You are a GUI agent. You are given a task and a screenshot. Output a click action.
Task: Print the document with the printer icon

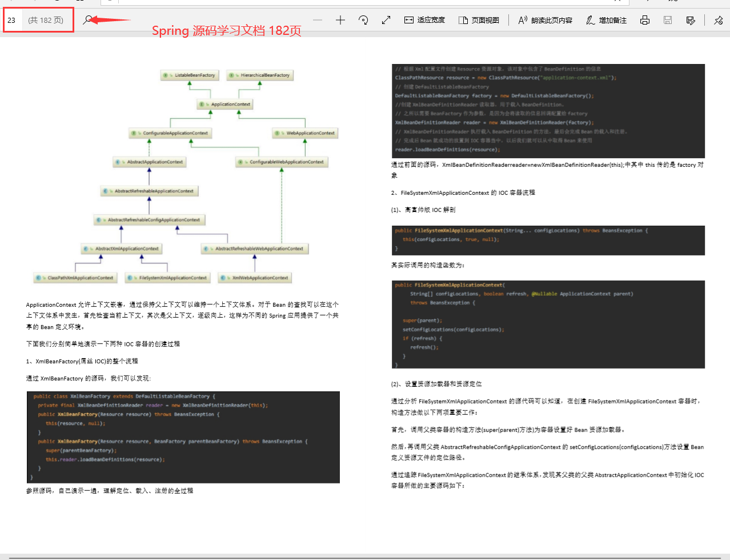pos(645,20)
